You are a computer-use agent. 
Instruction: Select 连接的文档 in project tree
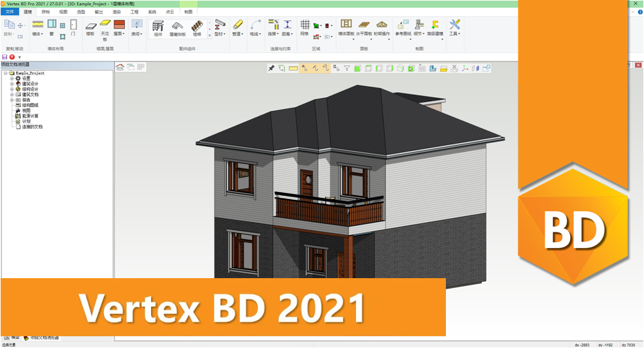click(x=32, y=127)
